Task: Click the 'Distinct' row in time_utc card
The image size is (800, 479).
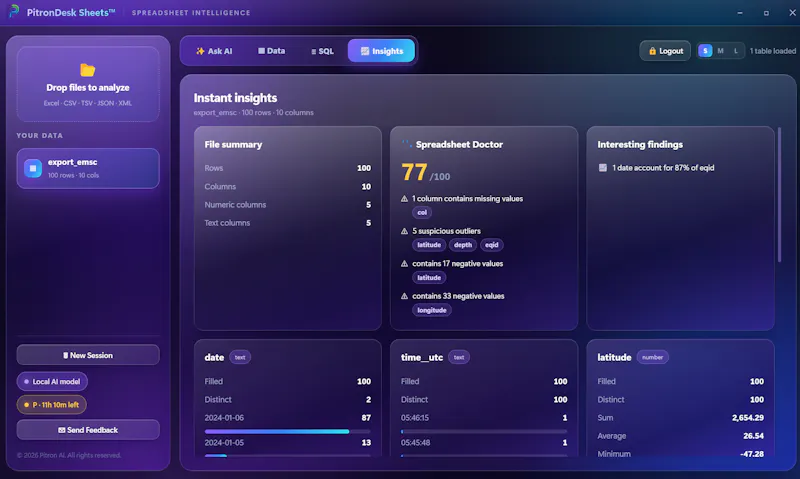Action: [484, 399]
